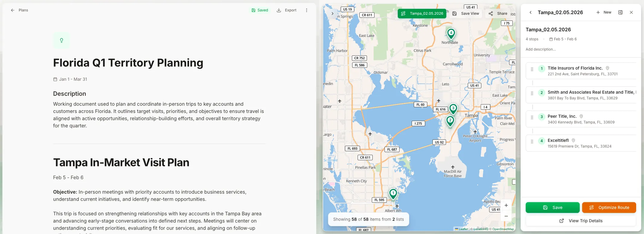Click 221 2nd Ave, Saint Petersburg address
Image resolution: width=644 pixels, height=234 pixels.
pos(583,74)
